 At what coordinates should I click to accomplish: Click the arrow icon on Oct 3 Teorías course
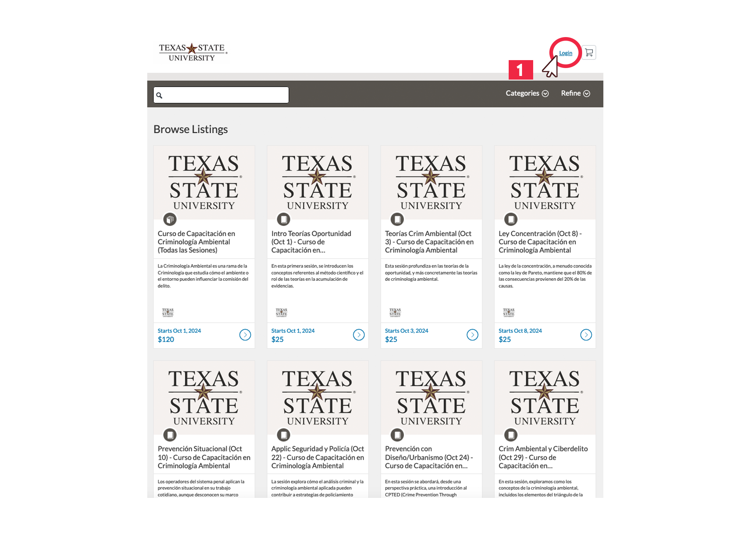(x=472, y=334)
